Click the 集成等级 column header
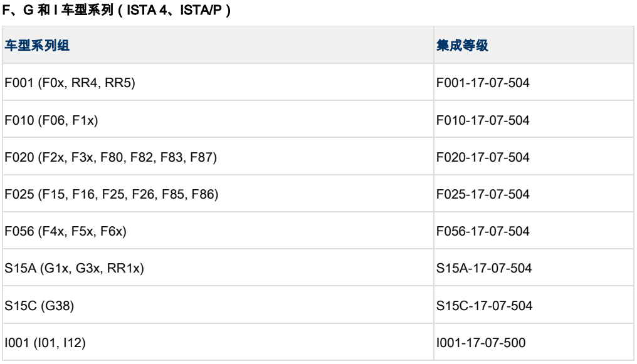 coord(462,46)
